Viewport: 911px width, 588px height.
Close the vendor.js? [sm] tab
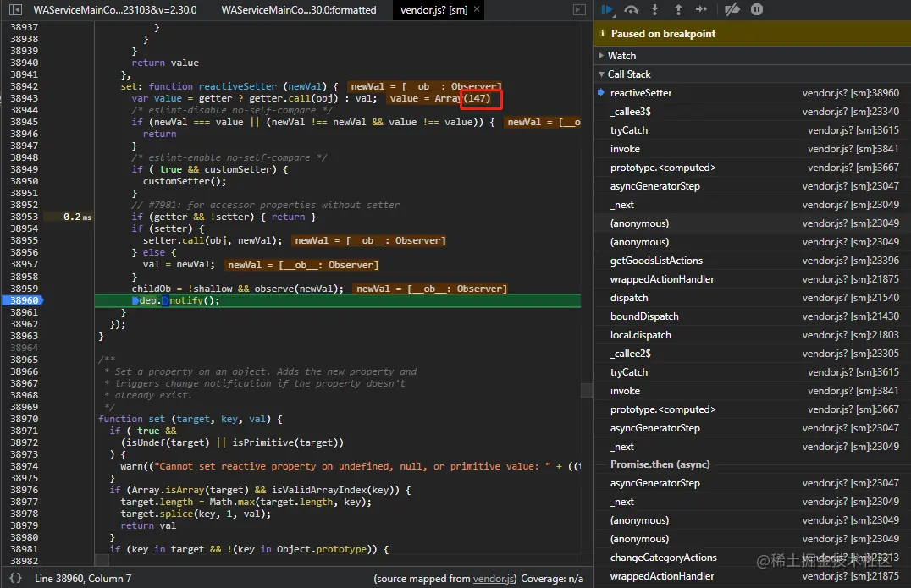click(x=477, y=9)
